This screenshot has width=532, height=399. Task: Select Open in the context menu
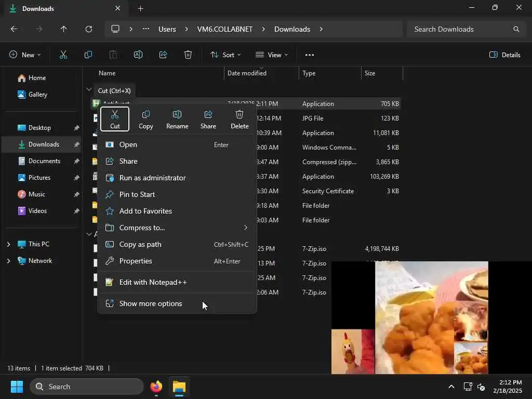point(177,144)
